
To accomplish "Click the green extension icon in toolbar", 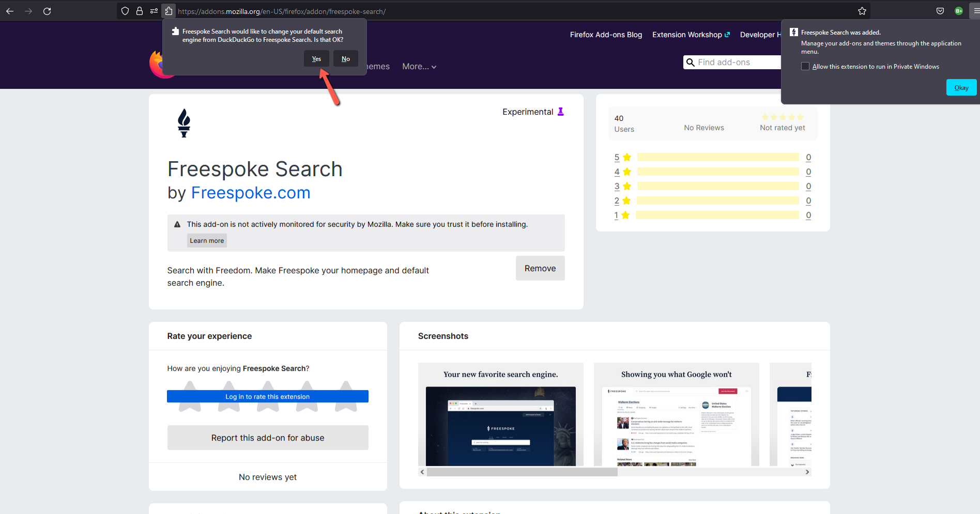I will 959,11.
